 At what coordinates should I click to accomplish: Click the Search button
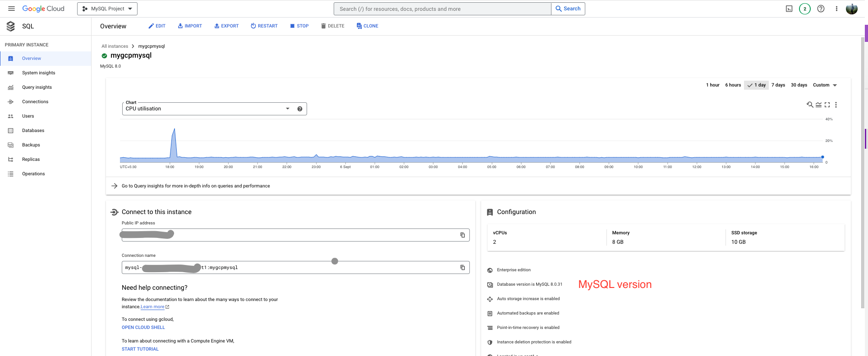coord(568,9)
